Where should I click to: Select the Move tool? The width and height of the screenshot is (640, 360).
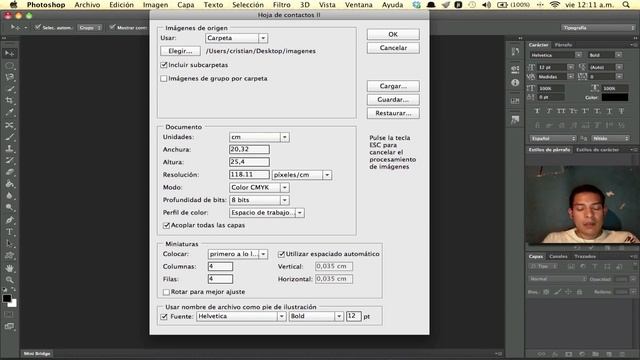9,53
